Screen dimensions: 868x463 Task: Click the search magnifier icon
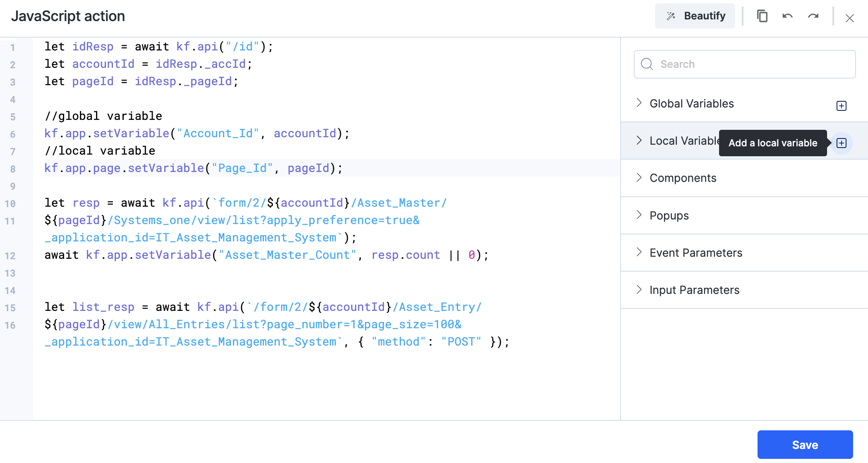647,64
